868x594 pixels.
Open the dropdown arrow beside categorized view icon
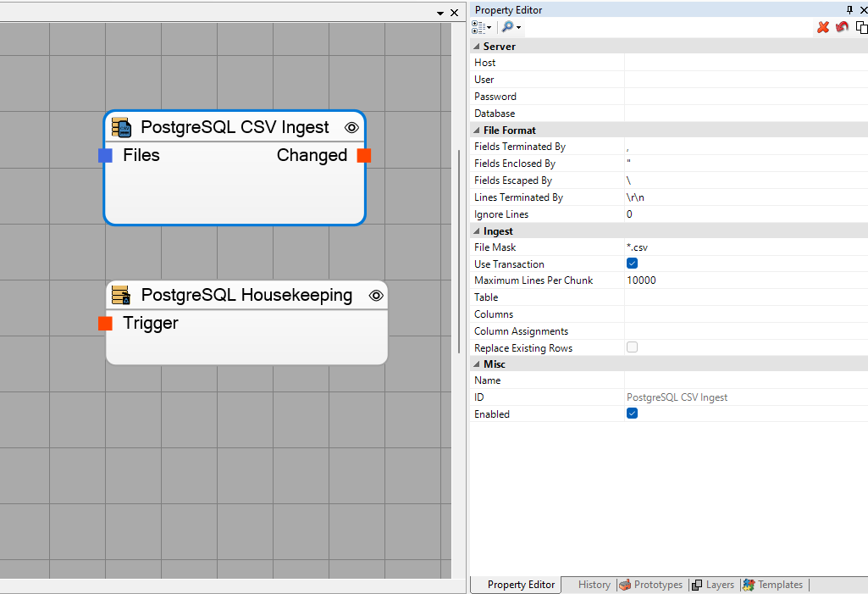pyautogui.click(x=489, y=28)
